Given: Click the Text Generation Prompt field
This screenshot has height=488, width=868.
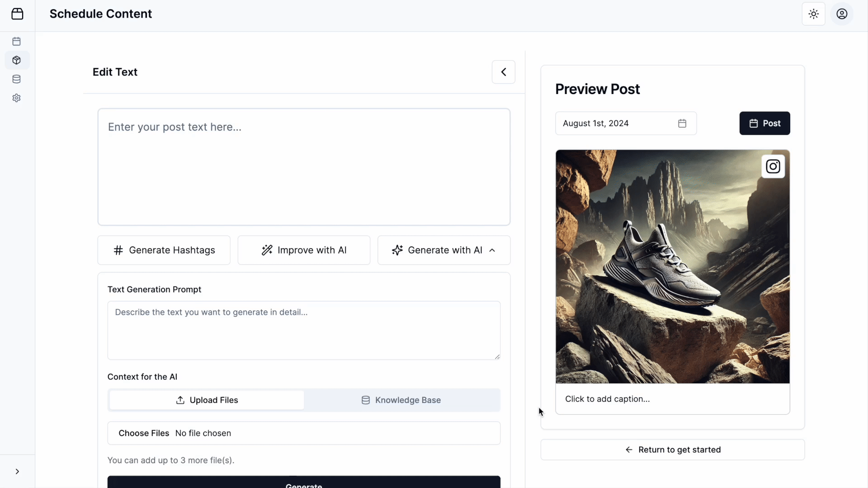Looking at the screenshot, I should pos(303,330).
